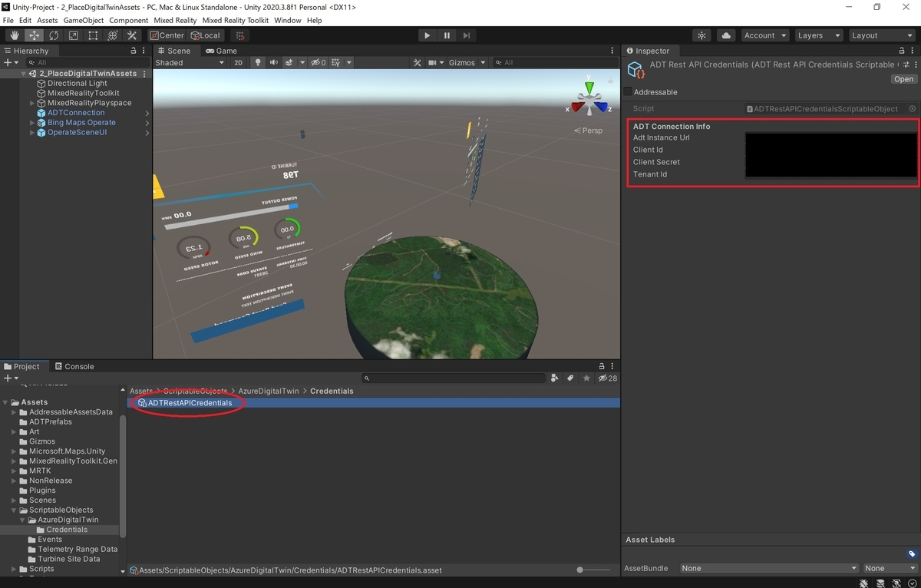Toggle hidden packages count icon
This screenshot has height=588, width=921.
pyautogui.click(x=608, y=378)
